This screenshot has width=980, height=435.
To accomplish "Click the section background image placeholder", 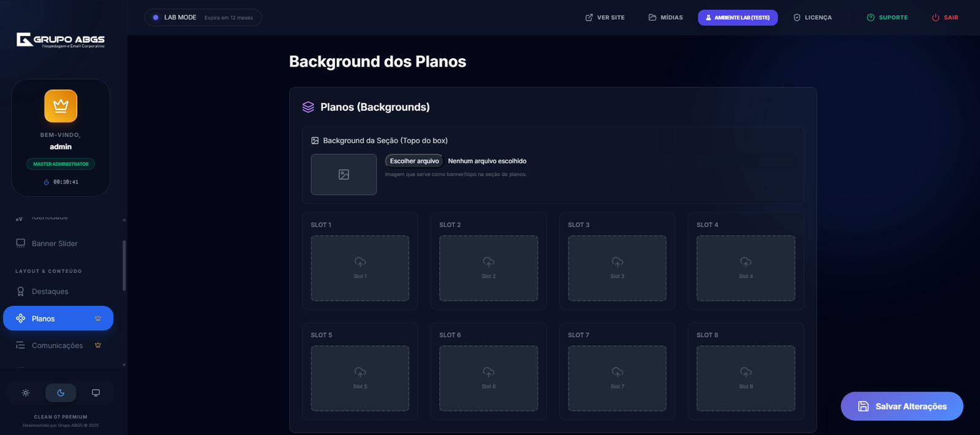I will tap(344, 174).
